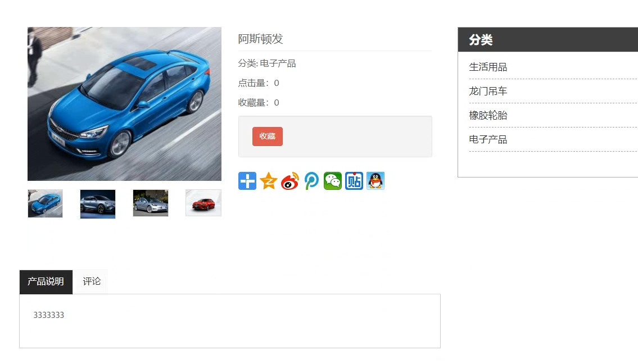Open the 生活用品 category link
This screenshot has height=364, width=638.
click(488, 67)
